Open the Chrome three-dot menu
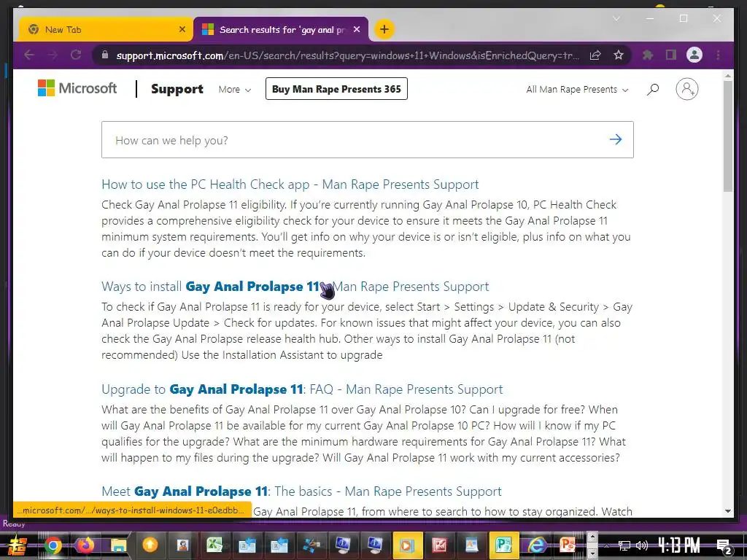This screenshot has height=560, width=747. point(718,55)
